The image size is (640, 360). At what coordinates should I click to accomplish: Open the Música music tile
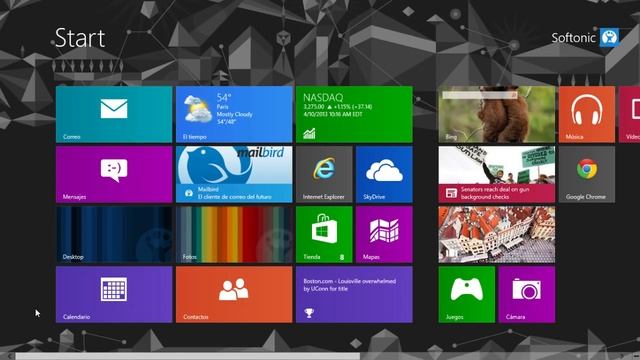coord(587,114)
